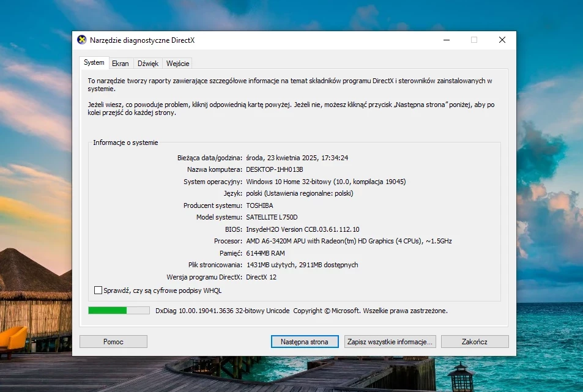This screenshot has width=583, height=392.
Task: Select the Wejście tab
Action: pyautogui.click(x=178, y=64)
